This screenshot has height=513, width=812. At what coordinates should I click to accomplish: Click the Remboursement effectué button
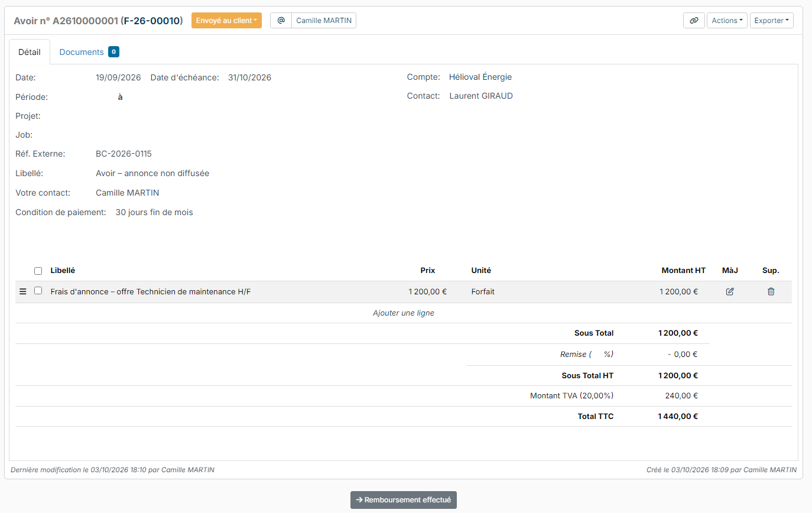click(404, 500)
